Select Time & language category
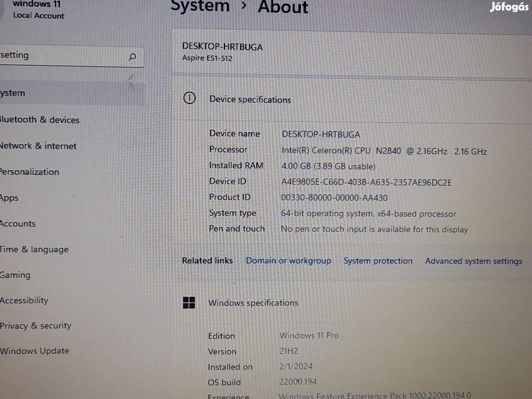 (x=34, y=250)
